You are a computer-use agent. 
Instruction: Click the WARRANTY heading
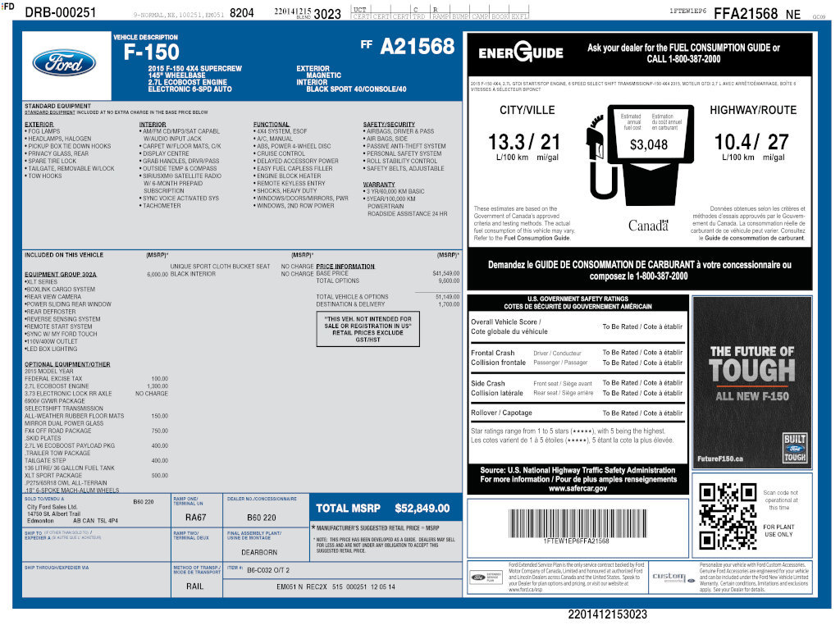379,185
